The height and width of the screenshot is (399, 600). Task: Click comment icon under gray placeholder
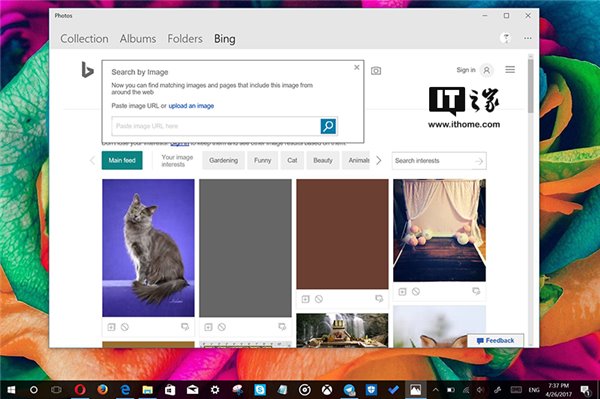pos(282,327)
